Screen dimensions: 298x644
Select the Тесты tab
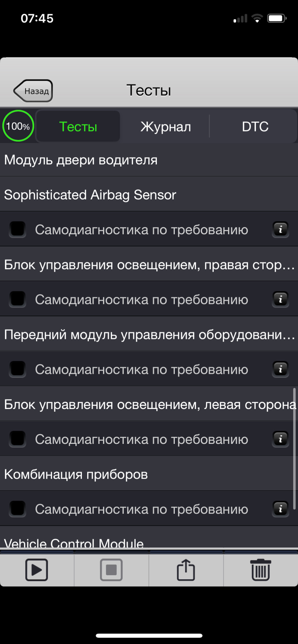(x=78, y=126)
